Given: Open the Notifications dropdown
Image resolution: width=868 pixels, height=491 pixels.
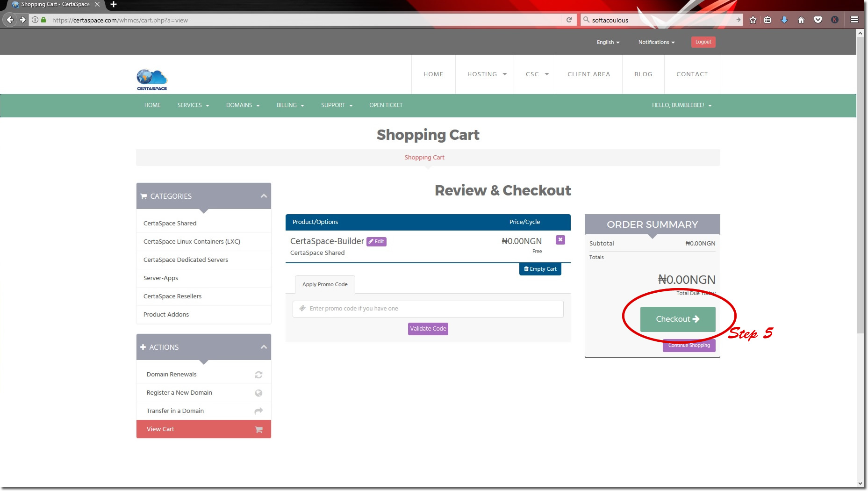Looking at the screenshot, I should click(x=657, y=42).
